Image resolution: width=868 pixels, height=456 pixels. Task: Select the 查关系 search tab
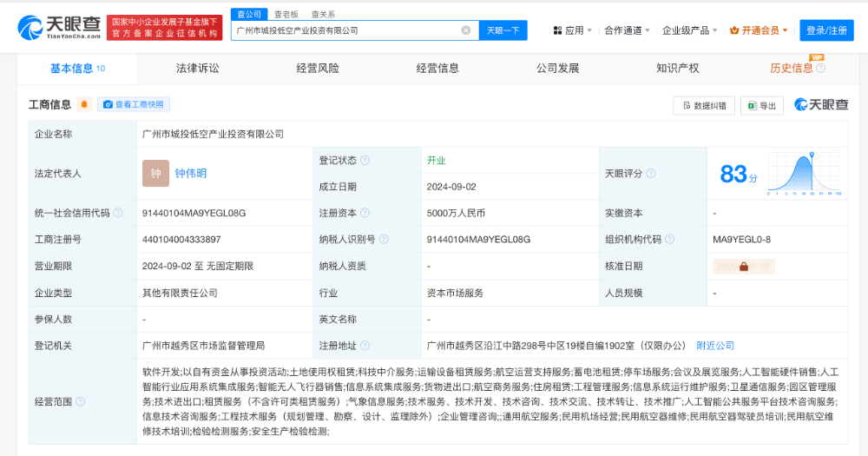click(323, 15)
